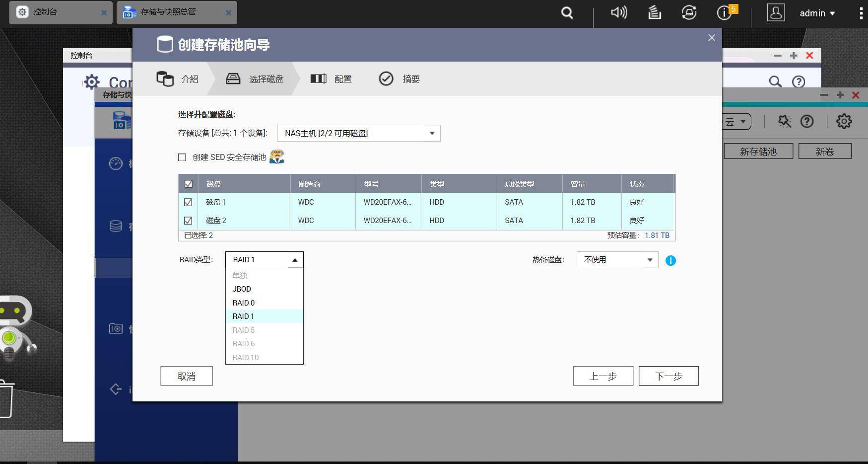This screenshot has height=464, width=868.
Task: Click the external device/backup icon in top bar
Action: (689, 12)
